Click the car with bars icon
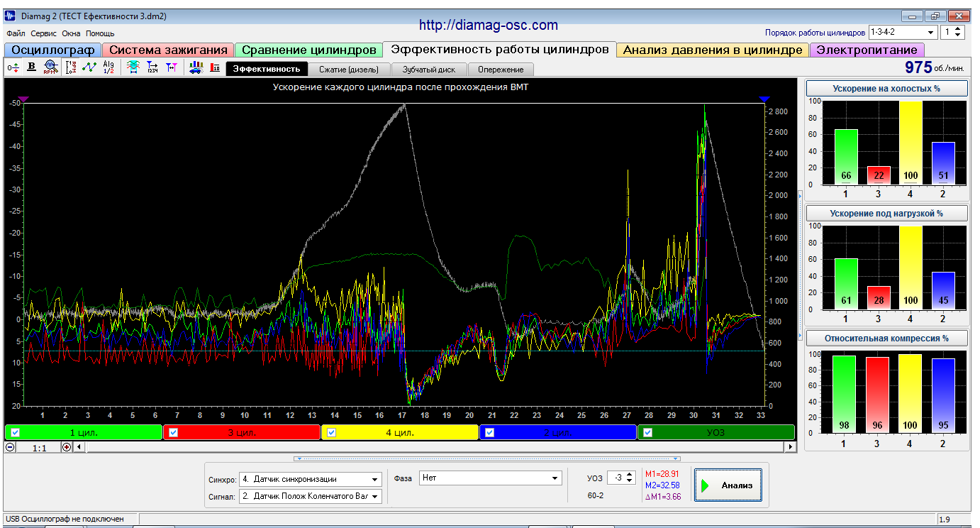Image resolution: width=980 pixels, height=528 pixels. coord(196,67)
